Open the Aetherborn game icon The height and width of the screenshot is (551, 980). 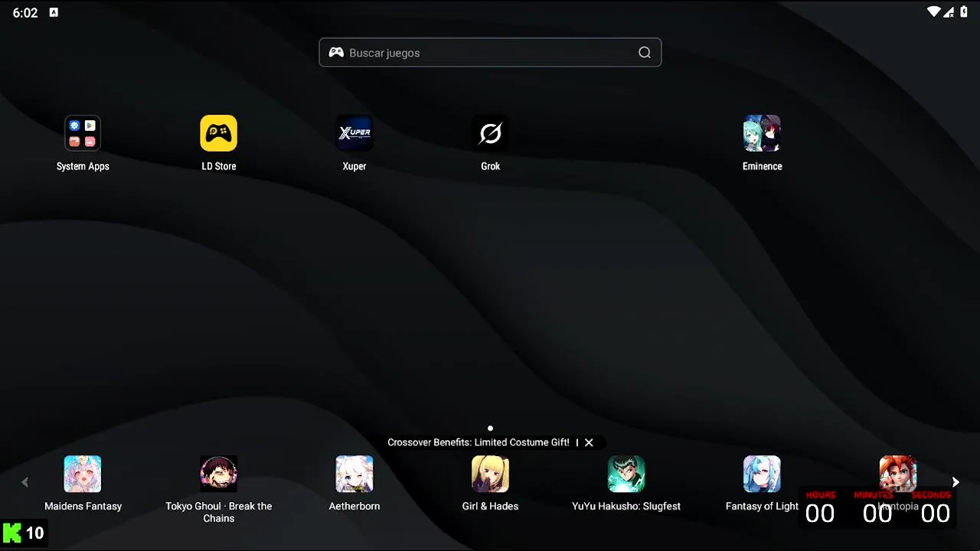point(354,474)
